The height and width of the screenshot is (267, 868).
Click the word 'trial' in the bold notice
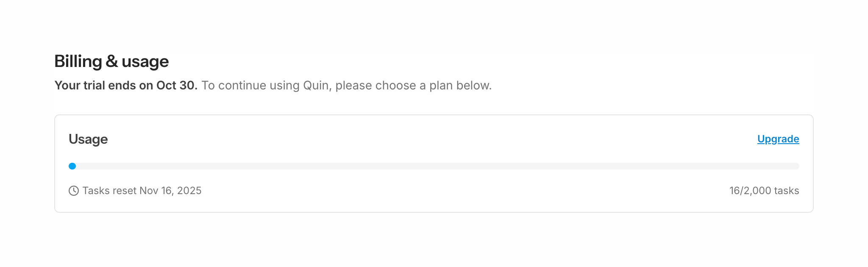[x=94, y=86]
